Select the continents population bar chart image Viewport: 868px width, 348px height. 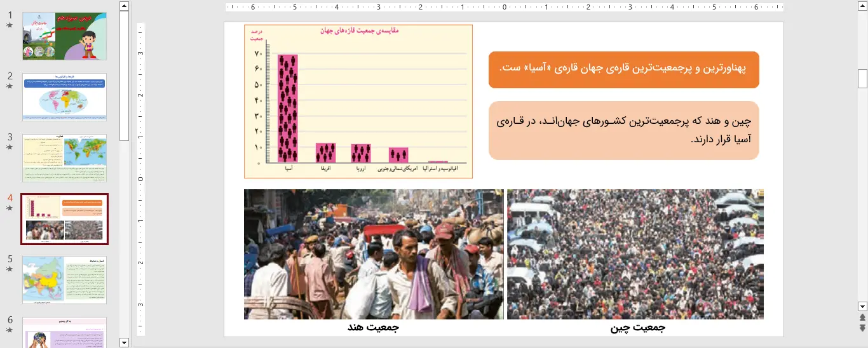coord(358,102)
